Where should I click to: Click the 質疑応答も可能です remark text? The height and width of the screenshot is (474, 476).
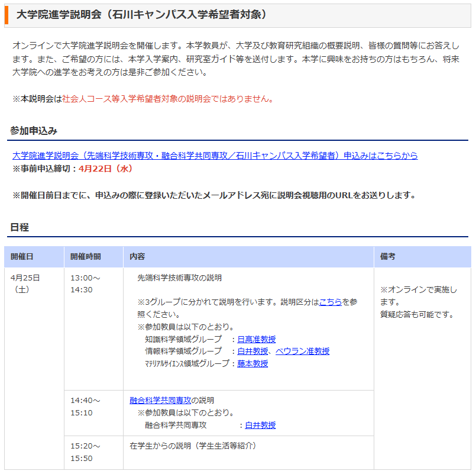click(x=417, y=314)
